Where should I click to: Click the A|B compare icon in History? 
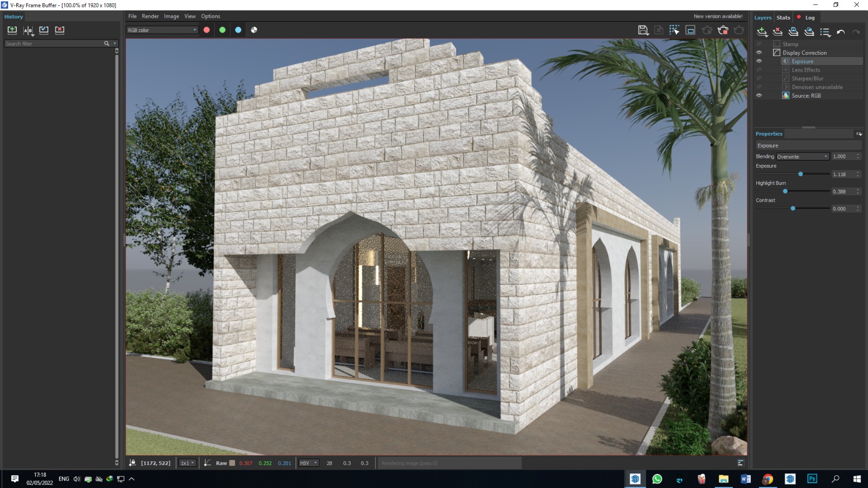[x=28, y=30]
